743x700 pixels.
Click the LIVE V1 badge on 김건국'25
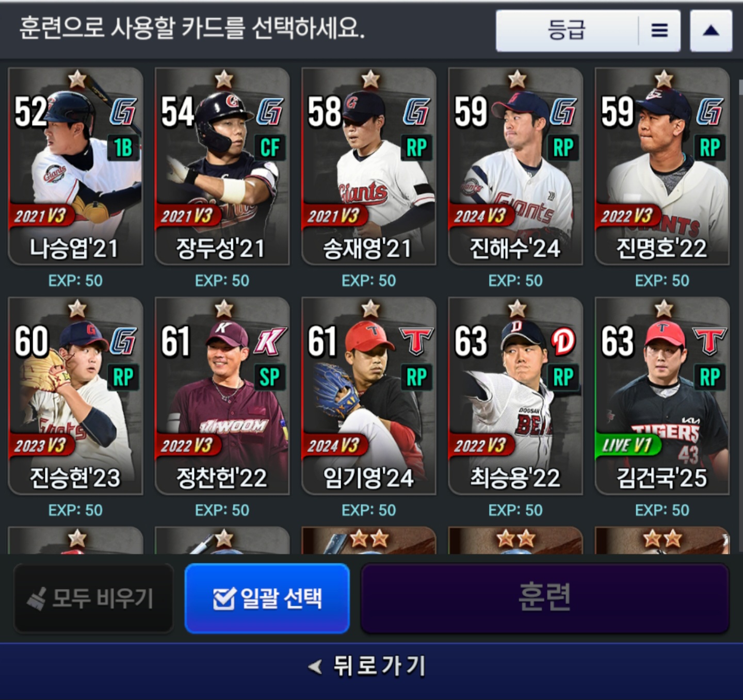pos(627,445)
